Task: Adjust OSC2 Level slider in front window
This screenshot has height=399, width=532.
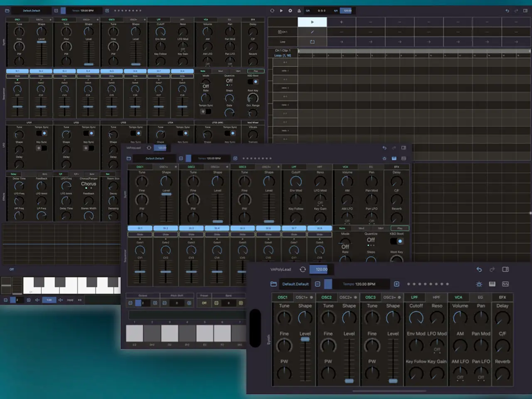Action: click(349, 360)
